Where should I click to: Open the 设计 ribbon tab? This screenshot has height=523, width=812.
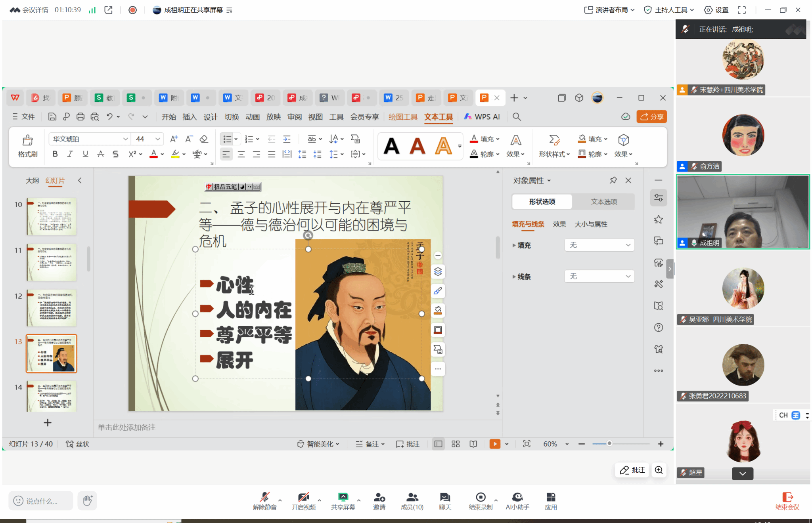(x=211, y=117)
